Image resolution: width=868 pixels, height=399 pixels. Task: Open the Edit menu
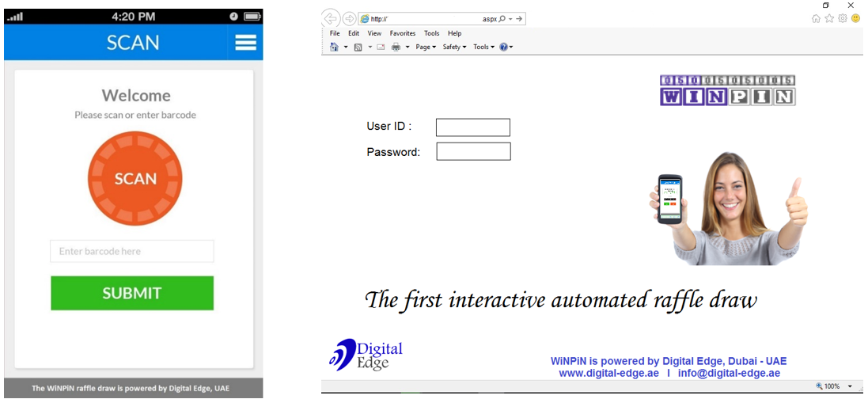(x=354, y=33)
